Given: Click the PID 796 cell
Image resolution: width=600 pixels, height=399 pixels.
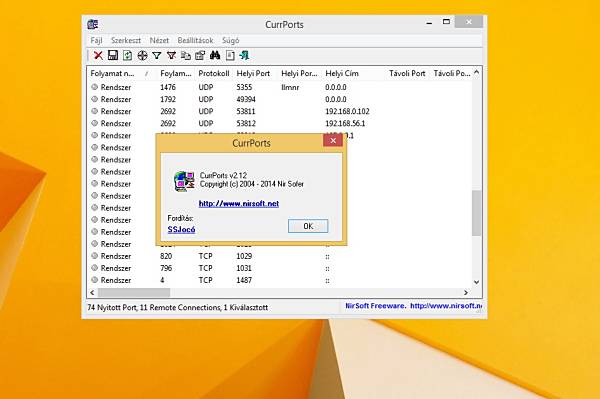Looking at the screenshot, I should [166, 268].
